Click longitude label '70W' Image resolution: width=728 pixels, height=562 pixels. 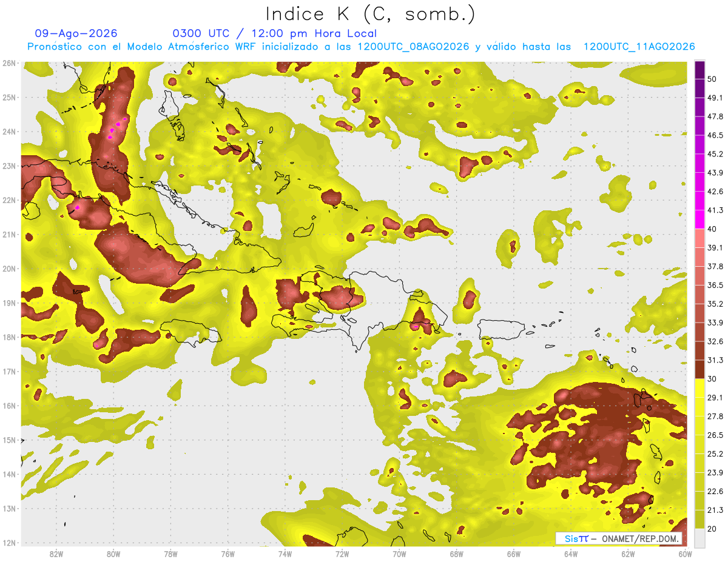pos(399,554)
